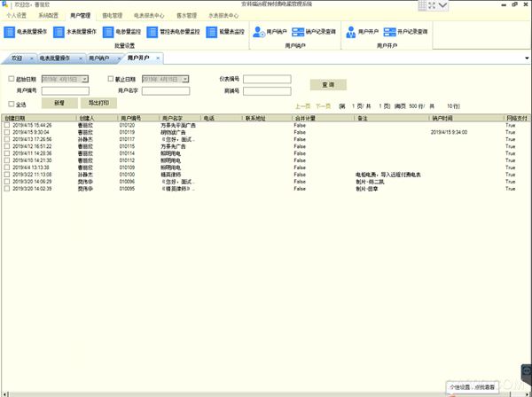Screen dimensions: 532x397
Task: Expand the 起始日期 date dropdown
Action: 85,79
